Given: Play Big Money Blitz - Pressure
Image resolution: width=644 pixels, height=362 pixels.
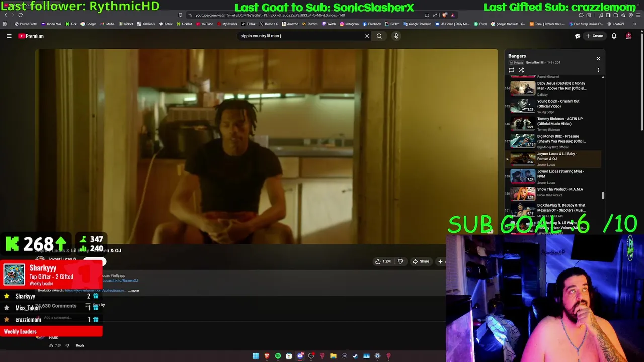Looking at the screenshot, I should click(553, 141).
